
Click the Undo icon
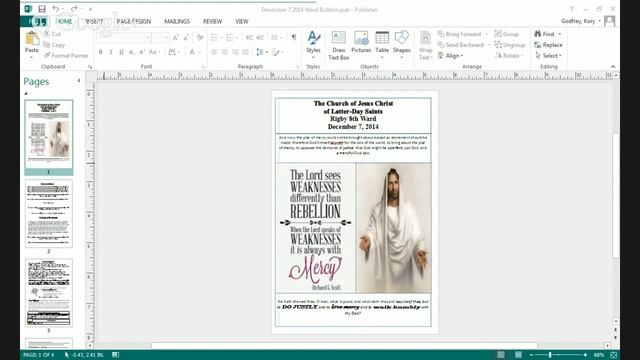click(56, 9)
